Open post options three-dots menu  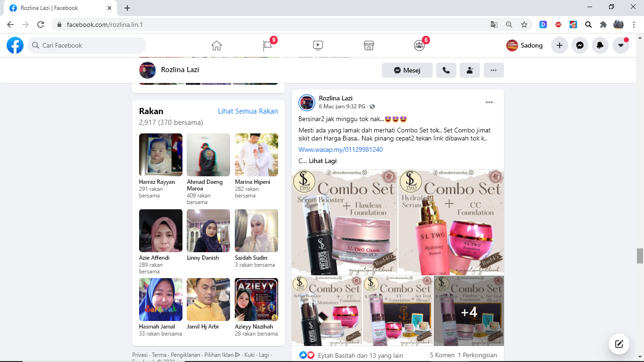point(489,102)
